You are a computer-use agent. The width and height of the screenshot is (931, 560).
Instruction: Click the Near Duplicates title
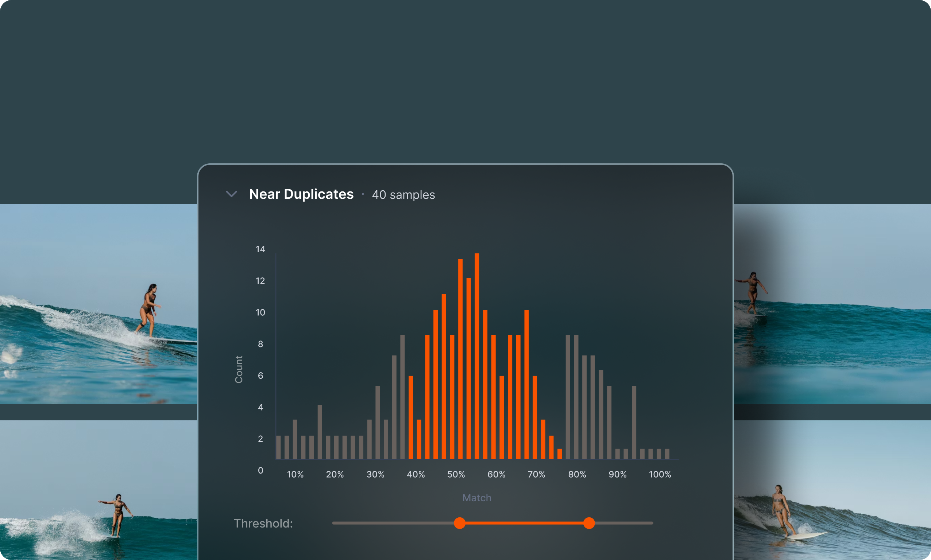click(301, 194)
